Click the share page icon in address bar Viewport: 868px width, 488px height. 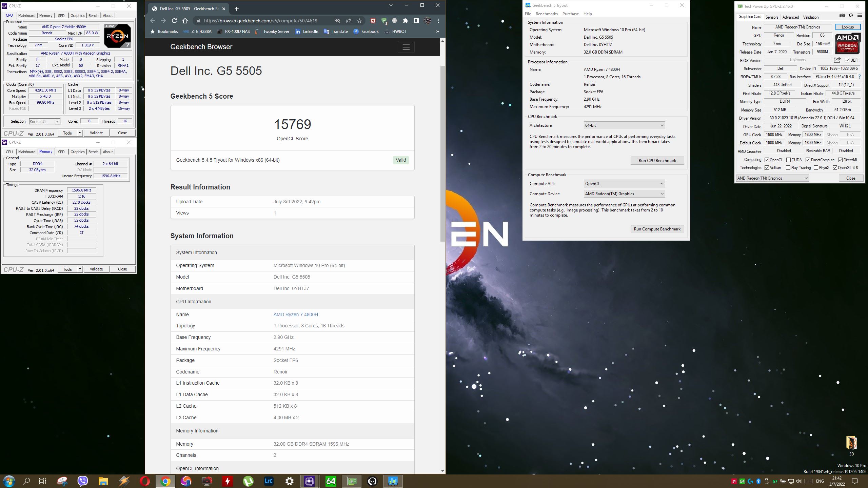(348, 21)
